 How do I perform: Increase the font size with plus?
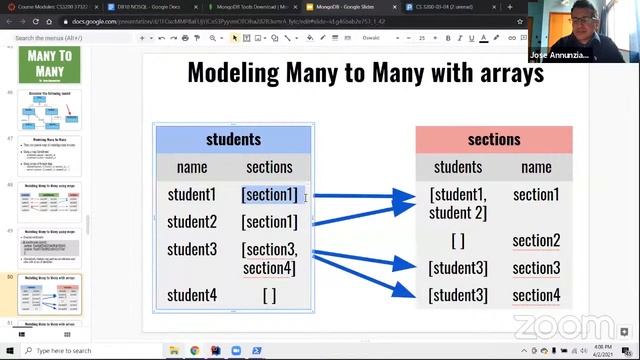tap(435, 38)
